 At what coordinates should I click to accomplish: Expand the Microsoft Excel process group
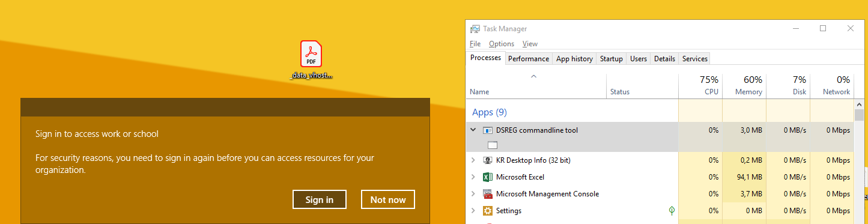(473, 177)
